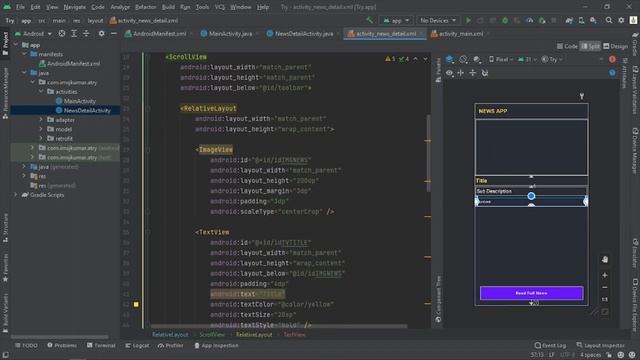The image size is (640, 360).
Task: Open the Refactor menu
Action: tap(145, 7)
